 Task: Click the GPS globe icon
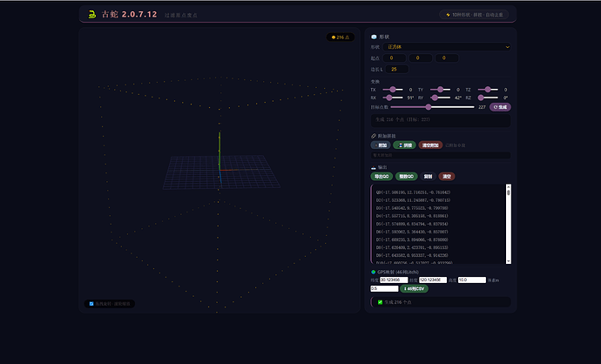pyautogui.click(x=374, y=272)
